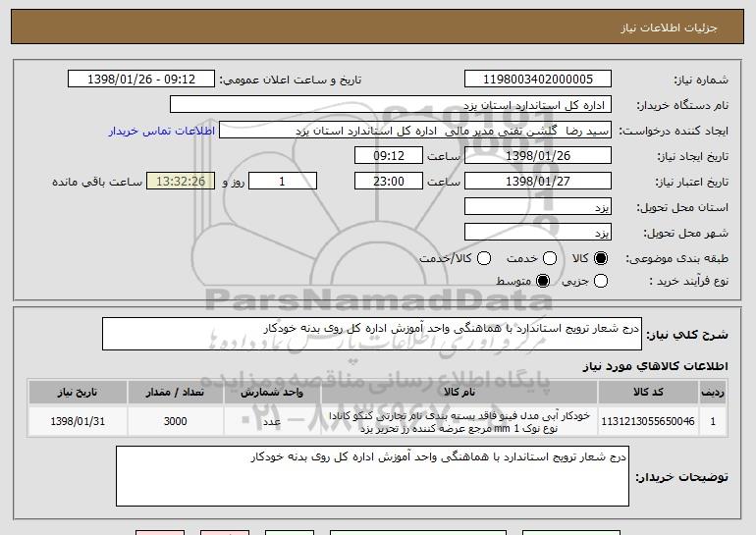Viewport: 756px width, 535px height.
Task: Choose the متوسط purchase type radio
Action: [543, 281]
